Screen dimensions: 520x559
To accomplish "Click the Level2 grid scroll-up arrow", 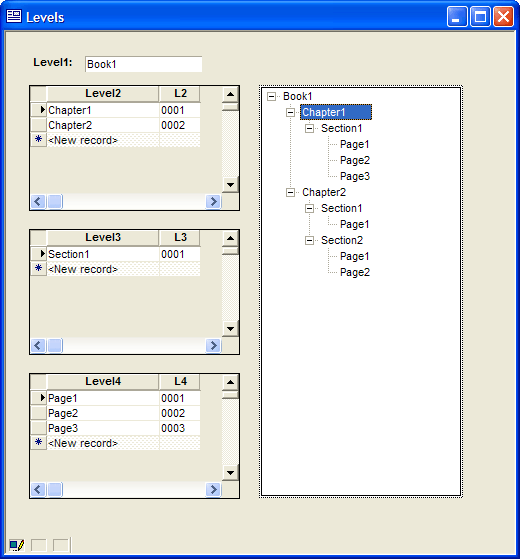I will 230,94.
